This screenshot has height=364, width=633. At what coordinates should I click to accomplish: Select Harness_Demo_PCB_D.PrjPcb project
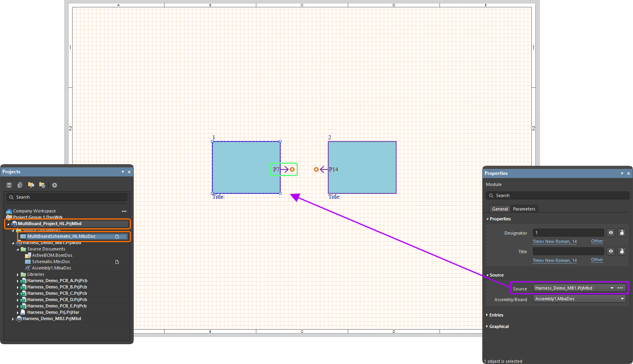pos(57,300)
